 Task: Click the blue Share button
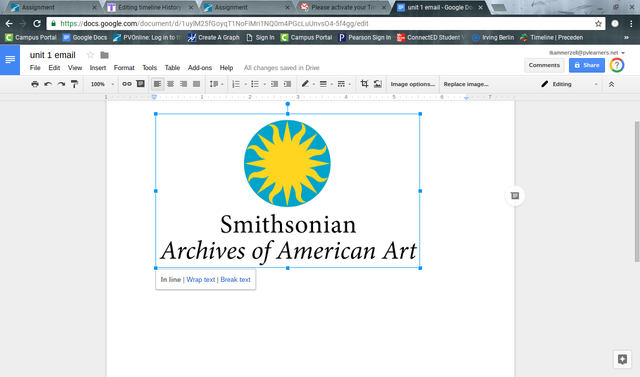(x=587, y=65)
